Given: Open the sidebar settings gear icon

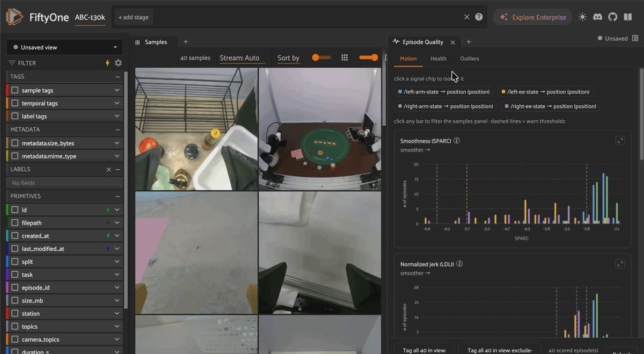Looking at the screenshot, I should [x=118, y=63].
